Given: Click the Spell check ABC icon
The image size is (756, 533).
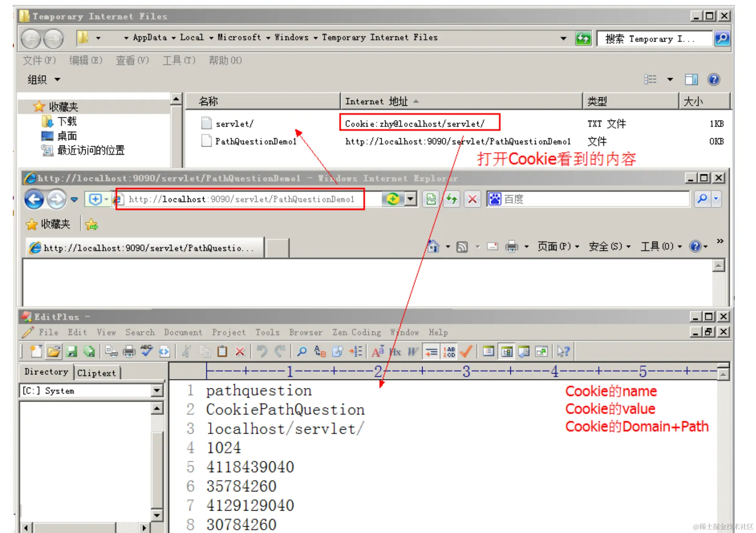Looking at the screenshot, I should coord(146,351).
